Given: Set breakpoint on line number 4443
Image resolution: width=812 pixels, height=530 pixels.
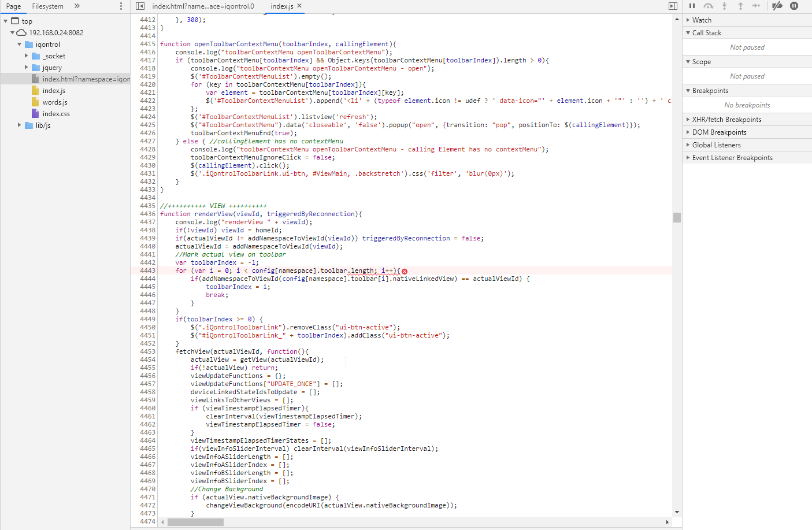Looking at the screenshot, I should click(147, 270).
